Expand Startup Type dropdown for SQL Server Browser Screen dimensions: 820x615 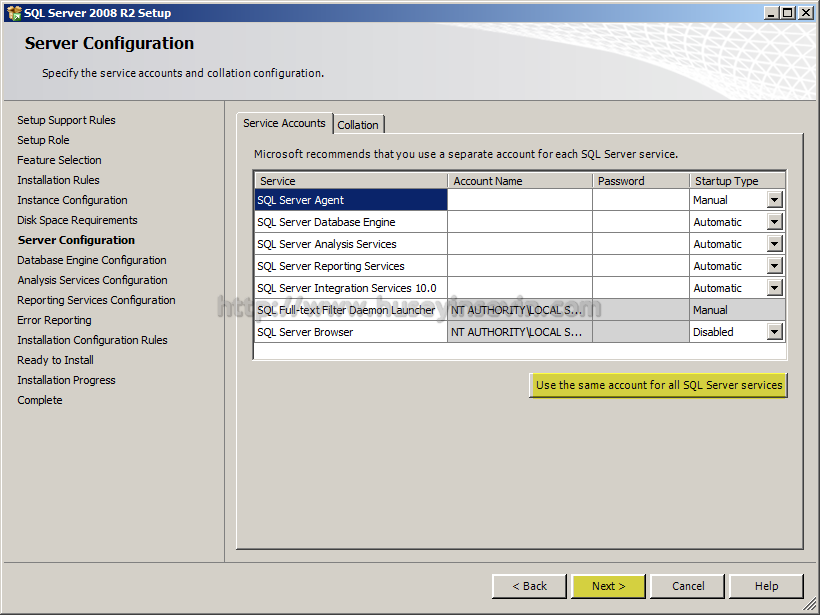click(775, 332)
